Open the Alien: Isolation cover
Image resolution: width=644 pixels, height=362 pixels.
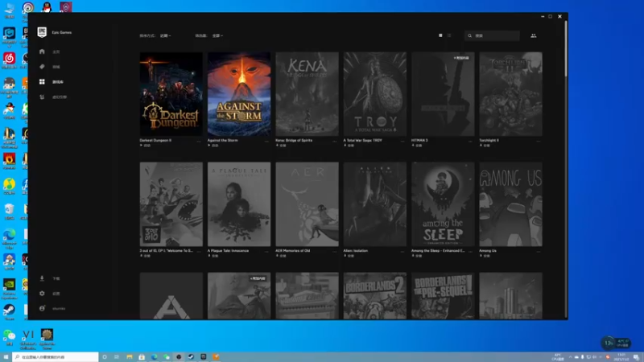375,204
